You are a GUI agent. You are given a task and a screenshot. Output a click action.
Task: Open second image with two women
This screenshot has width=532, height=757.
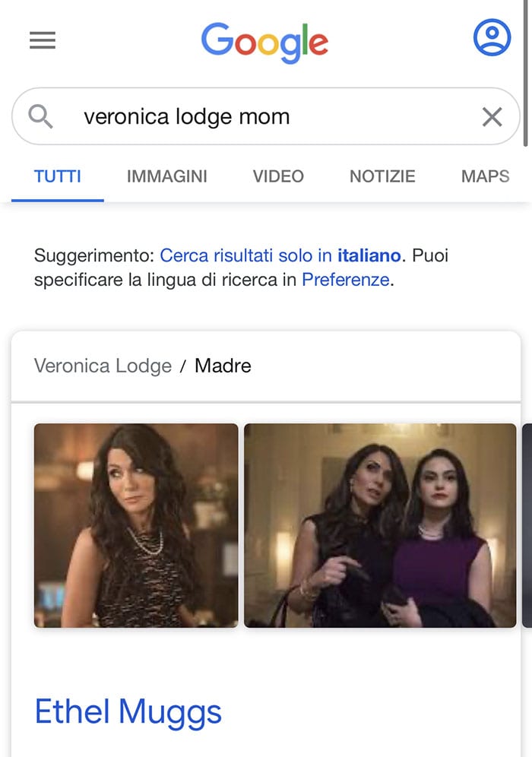coord(380,525)
